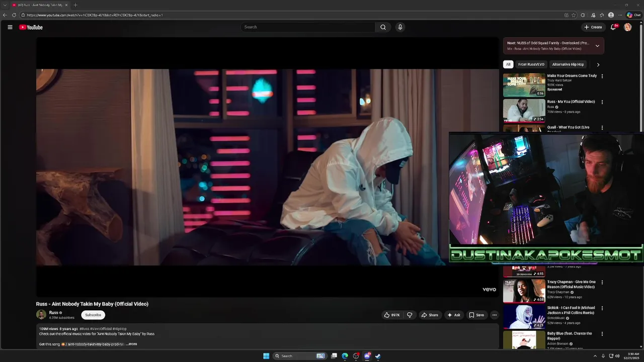The height and width of the screenshot is (362, 644).
Task: Dislike the video with thumbs down
Action: 410,315
